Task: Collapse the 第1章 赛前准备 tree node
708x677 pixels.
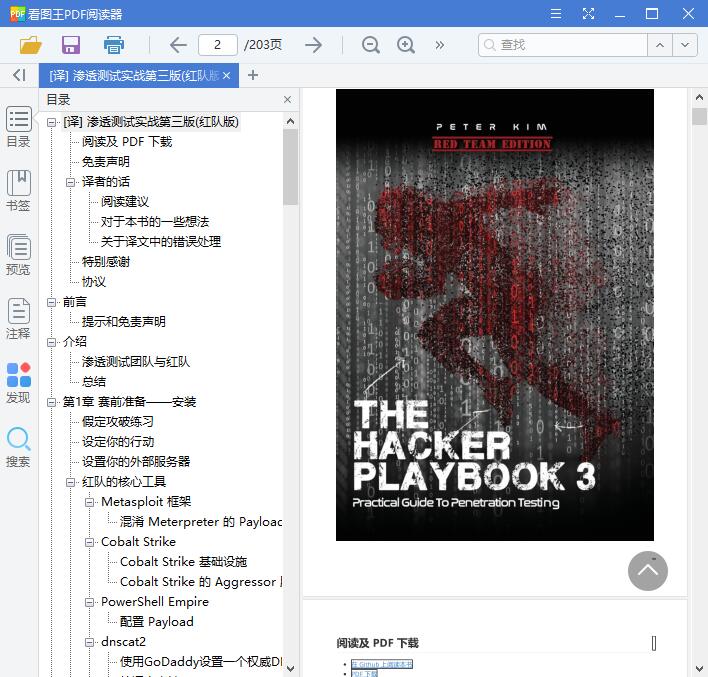Action: (x=51, y=402)
